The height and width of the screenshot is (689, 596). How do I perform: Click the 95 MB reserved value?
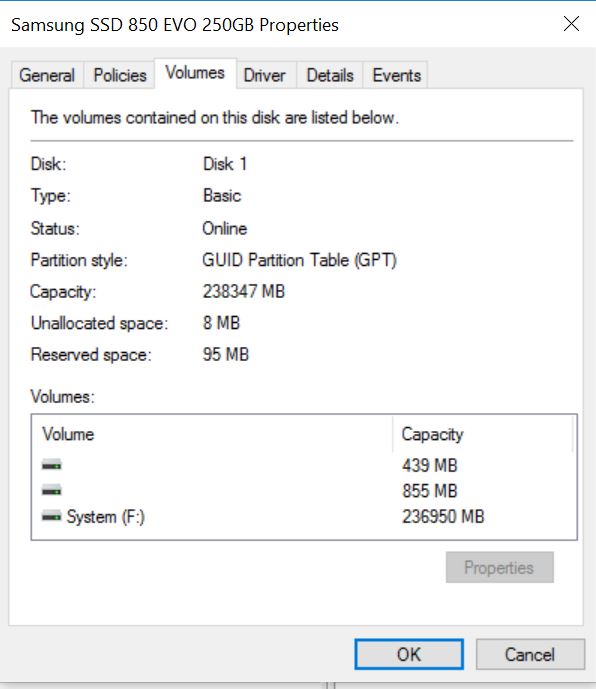[225, 354]
